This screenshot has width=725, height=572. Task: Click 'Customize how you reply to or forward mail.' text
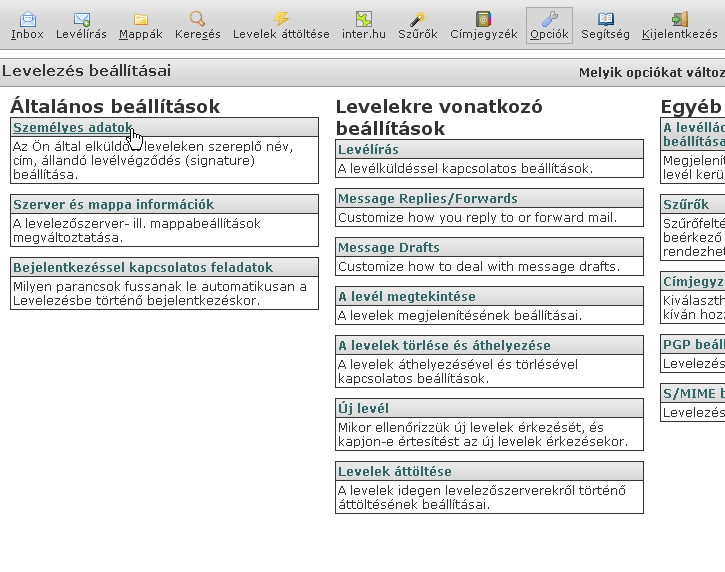[x=477, y=217]
